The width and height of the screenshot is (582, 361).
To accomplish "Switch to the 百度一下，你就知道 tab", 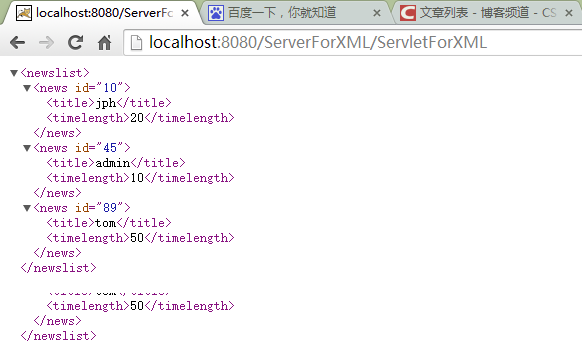I will click(282, 13).
